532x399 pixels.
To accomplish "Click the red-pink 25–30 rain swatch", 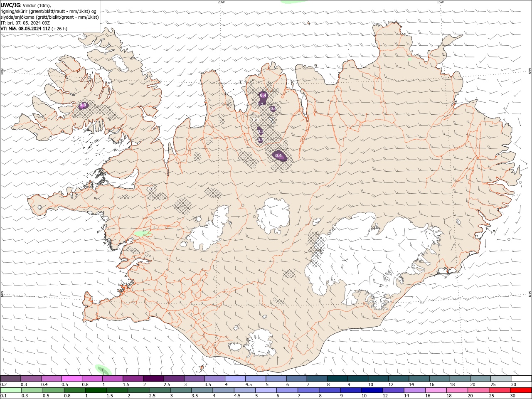I will coord(500,390).
